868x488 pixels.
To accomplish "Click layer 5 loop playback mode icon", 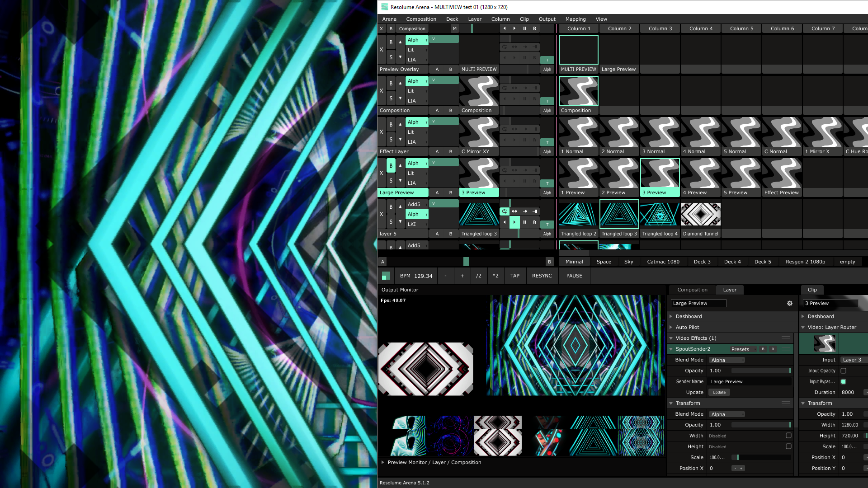I will tap(505, 211).
